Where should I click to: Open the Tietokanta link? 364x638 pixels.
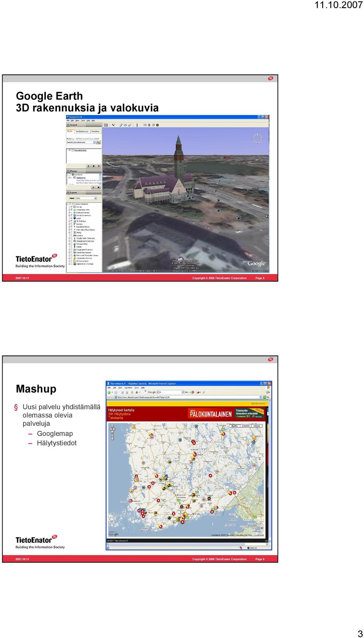click(x=116, y=418)
